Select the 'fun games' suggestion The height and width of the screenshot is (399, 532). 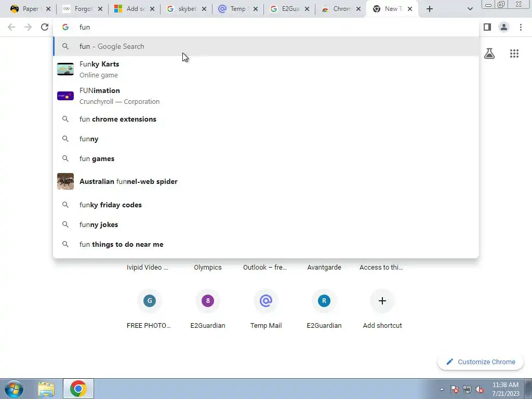click(266, 158)
